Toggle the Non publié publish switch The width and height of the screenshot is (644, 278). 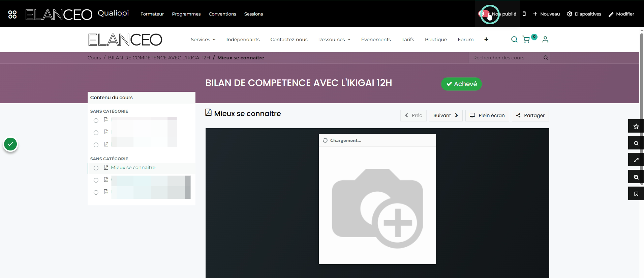(x=484, y=14)
